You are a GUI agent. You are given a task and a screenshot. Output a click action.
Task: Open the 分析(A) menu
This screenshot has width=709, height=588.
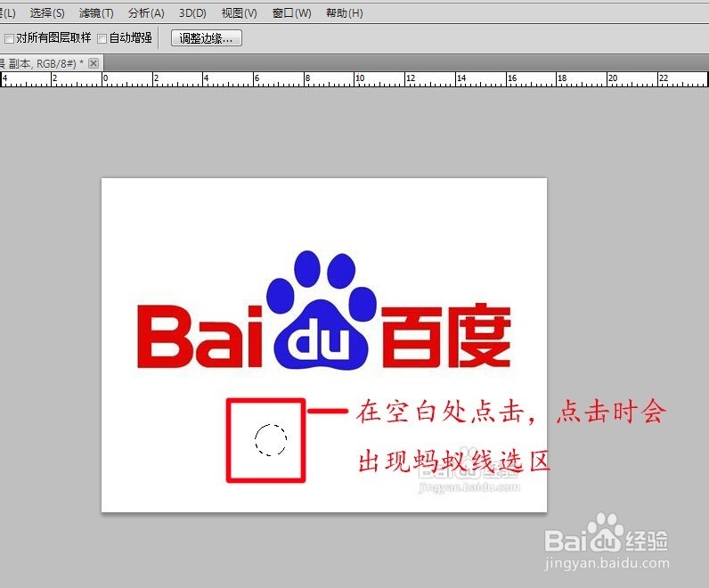coord(146,13)
